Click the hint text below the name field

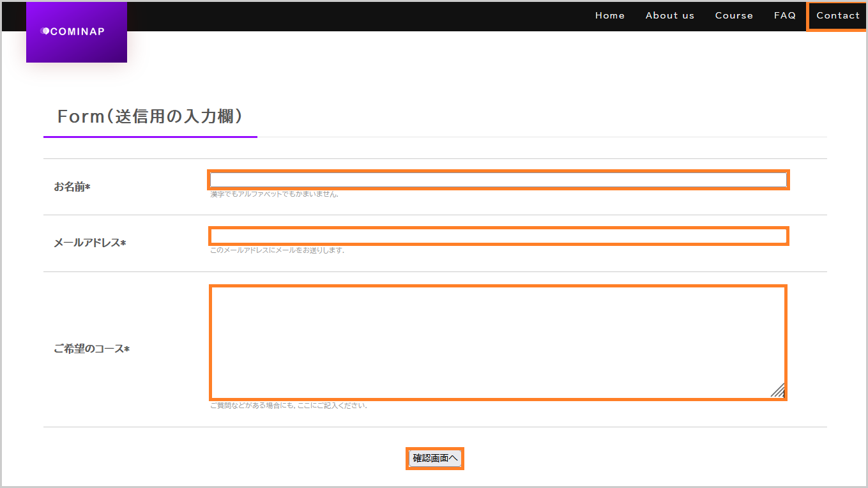point(274,194)
